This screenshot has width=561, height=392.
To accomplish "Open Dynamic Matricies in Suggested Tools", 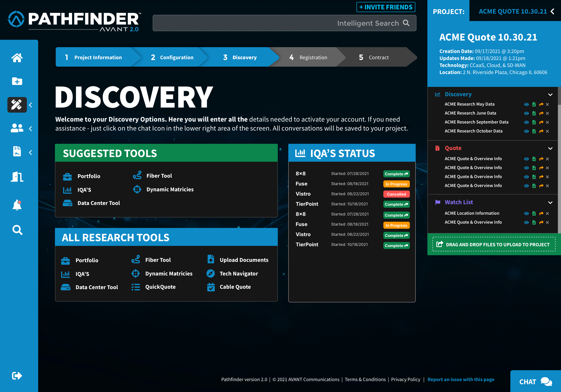I will (x=163, y=189).
